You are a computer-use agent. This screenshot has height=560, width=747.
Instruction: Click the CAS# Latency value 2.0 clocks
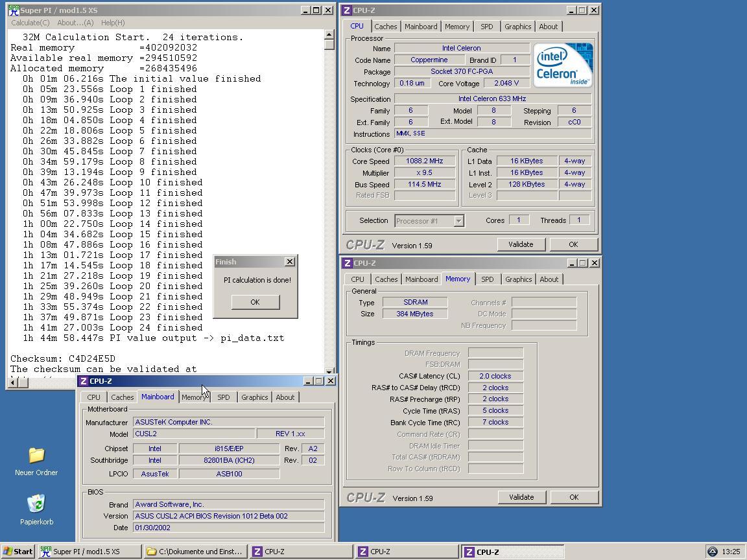coord(495,376)
